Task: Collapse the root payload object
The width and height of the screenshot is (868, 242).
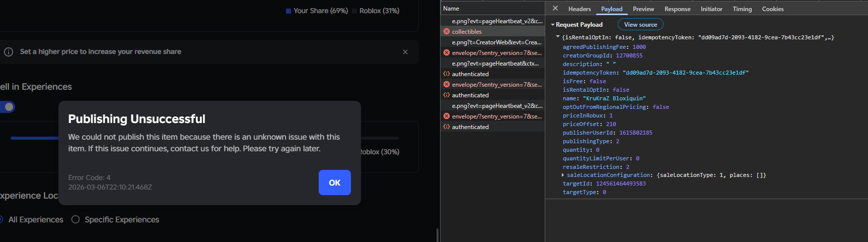Action: pos(558,37)
